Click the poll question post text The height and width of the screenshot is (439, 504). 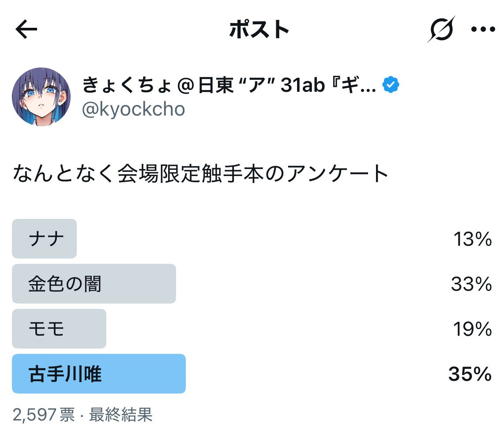pyautogui.click(x=200, y=173)
